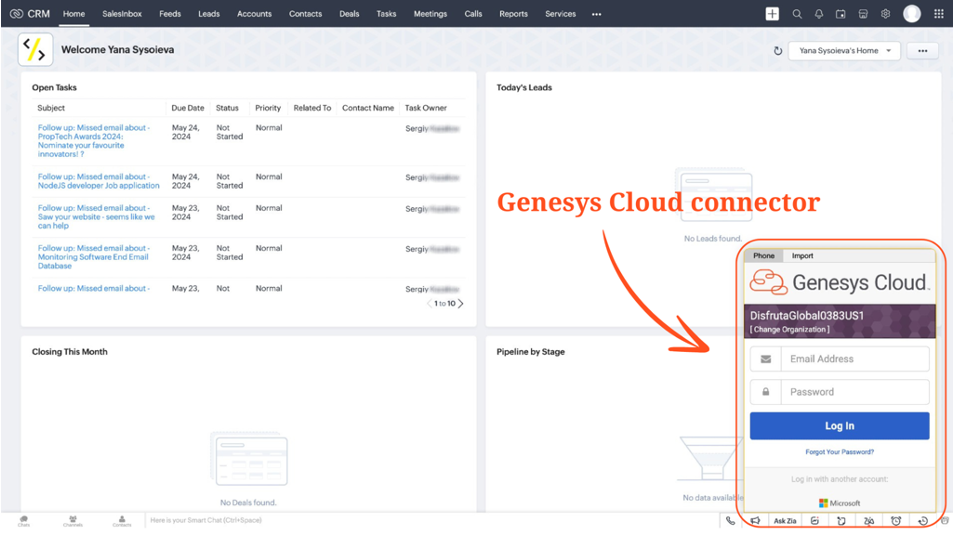The width and height of the screenshot is (954, 536).
Task: Open the Calls tab
Action: coord(473,13)
